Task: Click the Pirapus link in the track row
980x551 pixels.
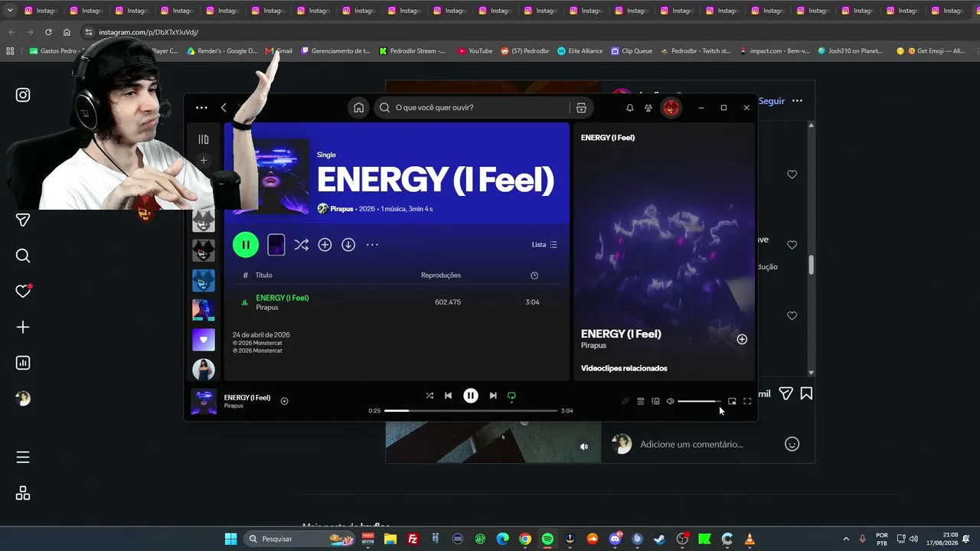Action: pyautogui.click(x=267, y=308)
